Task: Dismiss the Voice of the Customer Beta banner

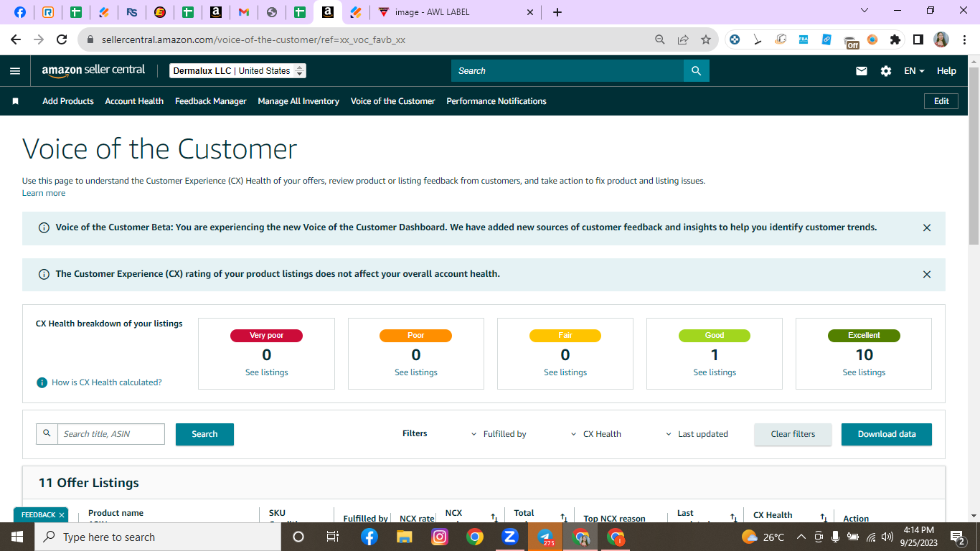Action: (x=927, y=228)
